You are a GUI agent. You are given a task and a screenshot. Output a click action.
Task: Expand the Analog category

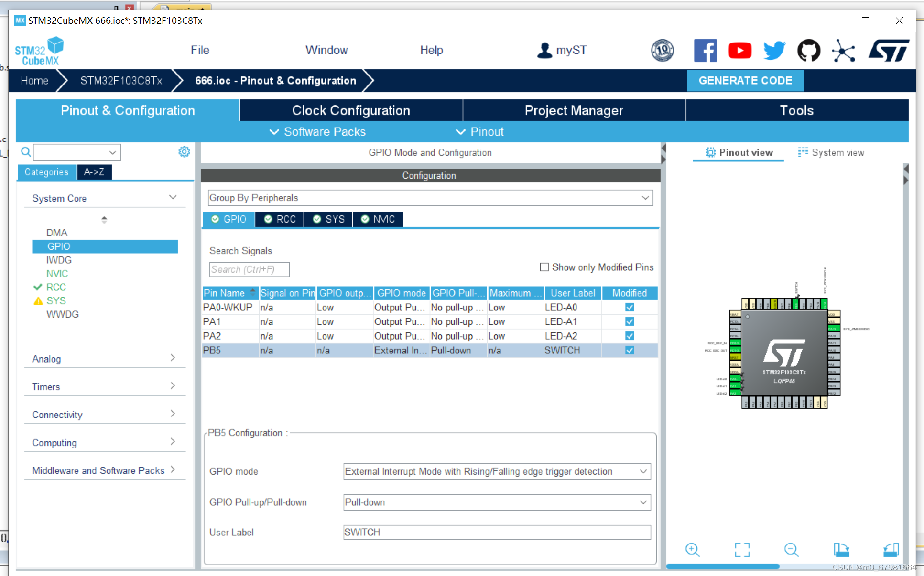click(x=173, y=358)
